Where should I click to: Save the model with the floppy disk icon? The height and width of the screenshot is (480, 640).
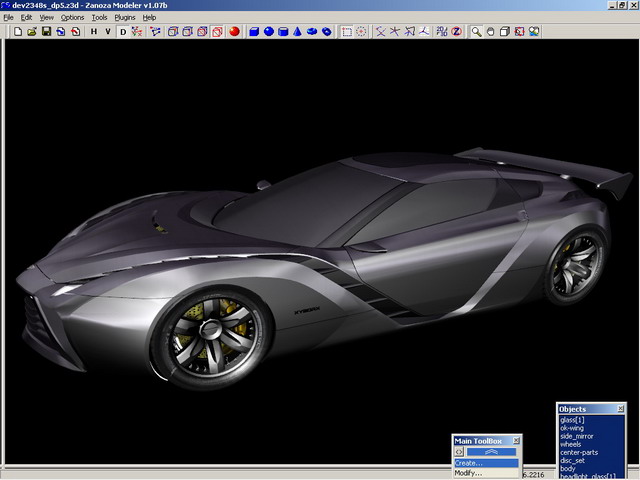(x=46, y=32)
